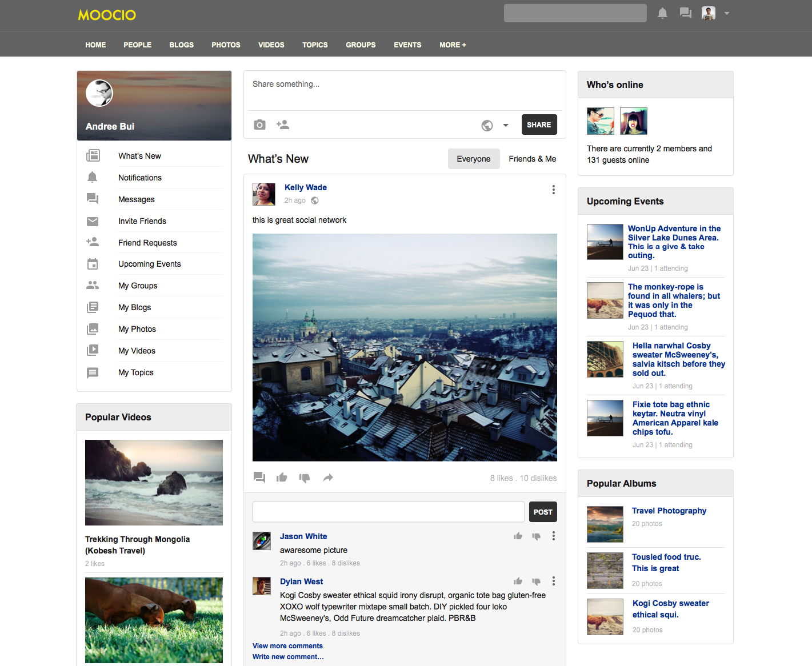This screenshot has height=666, width=812.
Task: Click the Upcoming Events calendar icon in sidebar
Action: point(93,264)
